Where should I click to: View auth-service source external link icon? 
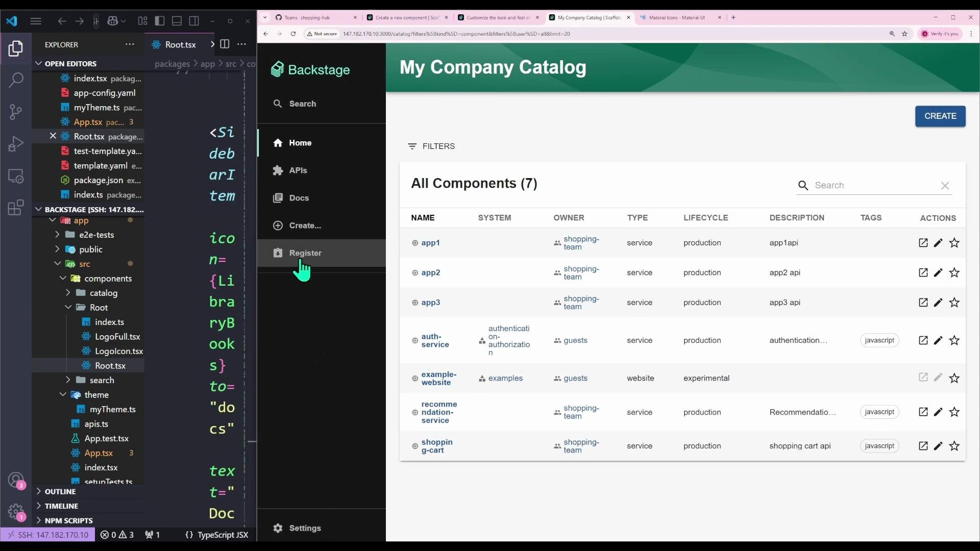click(923, 340)
